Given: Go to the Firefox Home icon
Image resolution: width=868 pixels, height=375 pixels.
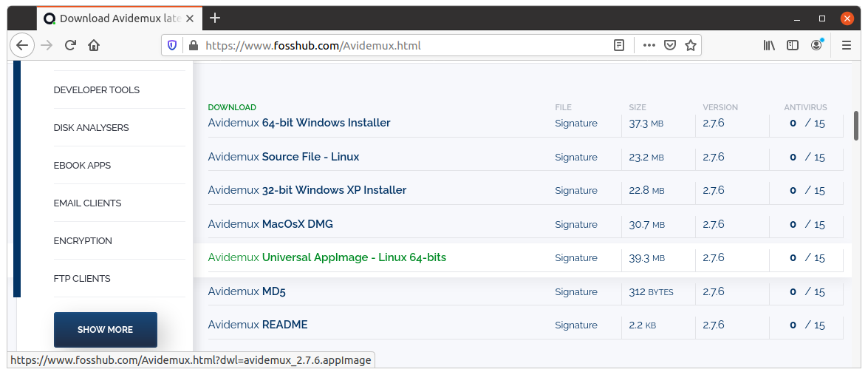Looking at the screenshot, I should tap(94, 45).
